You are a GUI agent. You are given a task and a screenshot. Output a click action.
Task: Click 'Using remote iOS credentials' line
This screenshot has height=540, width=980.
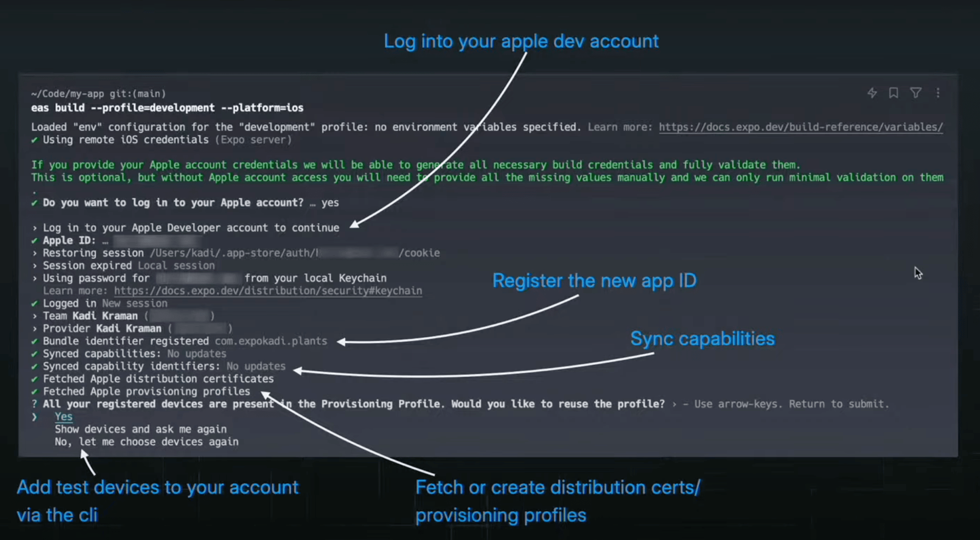click(x=161, y=140)
